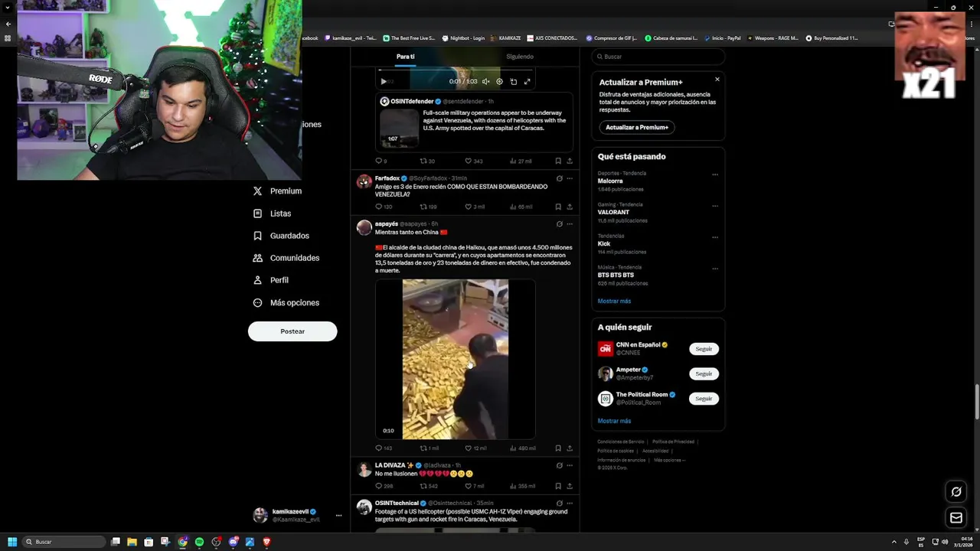Bookmark the post with 490 mil views
This screenshot has width=980, height=551.
point(558,448)
